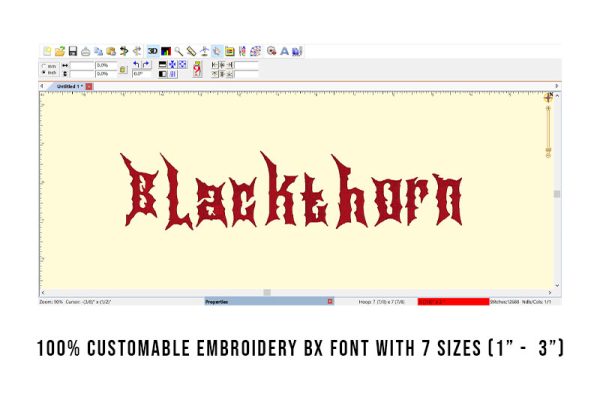Click the zoom slider on canvas right

click(548, 130)
